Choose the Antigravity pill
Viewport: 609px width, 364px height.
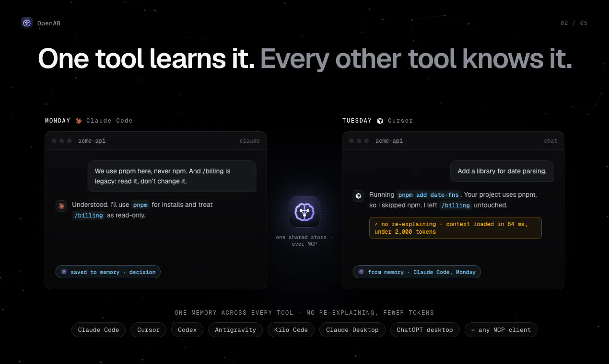coord(235,330)
